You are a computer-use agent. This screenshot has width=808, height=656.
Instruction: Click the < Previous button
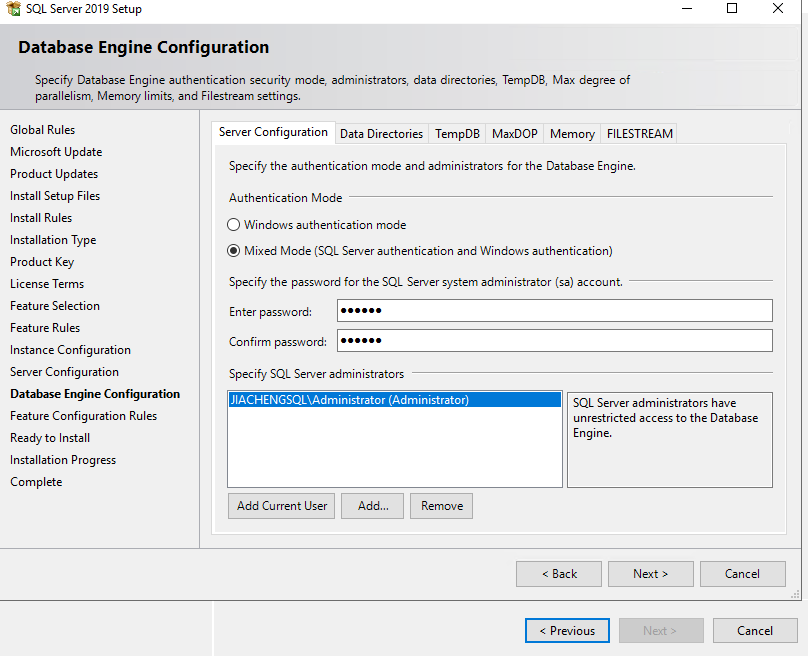tap(567, 631)
